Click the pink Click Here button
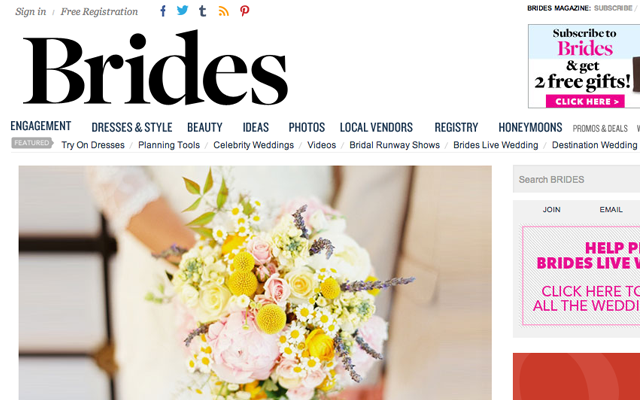Screen dimensions: 640x400 [x=585, y=101]
